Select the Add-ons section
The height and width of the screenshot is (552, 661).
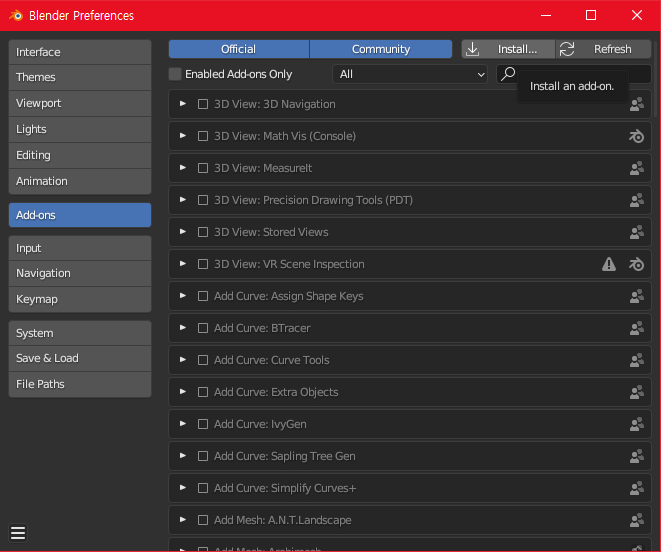80,215
